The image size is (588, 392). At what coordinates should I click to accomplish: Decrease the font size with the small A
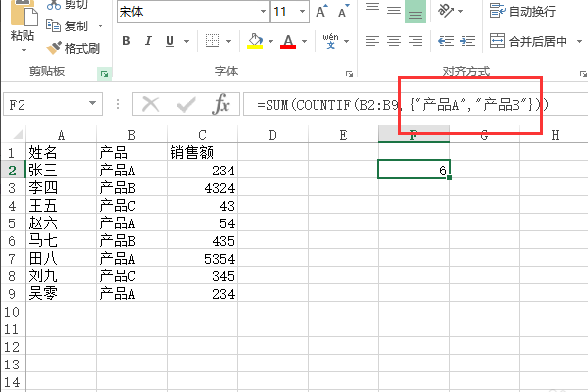343,11
